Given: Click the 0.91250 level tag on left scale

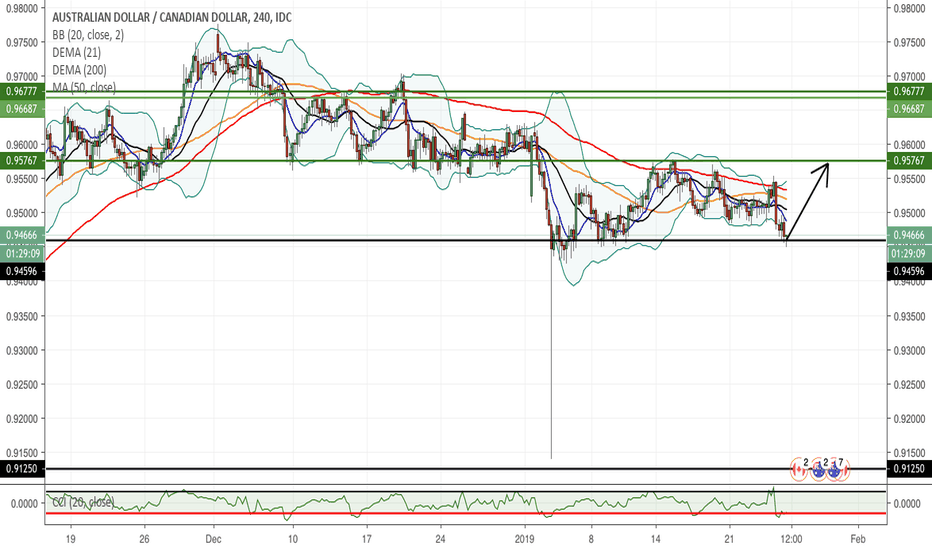Looking at the screenshot, I should [22, 469].
